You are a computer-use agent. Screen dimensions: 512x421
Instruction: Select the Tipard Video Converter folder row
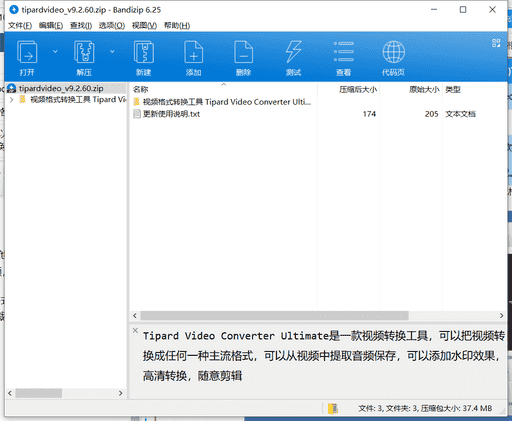click(222, 102)
